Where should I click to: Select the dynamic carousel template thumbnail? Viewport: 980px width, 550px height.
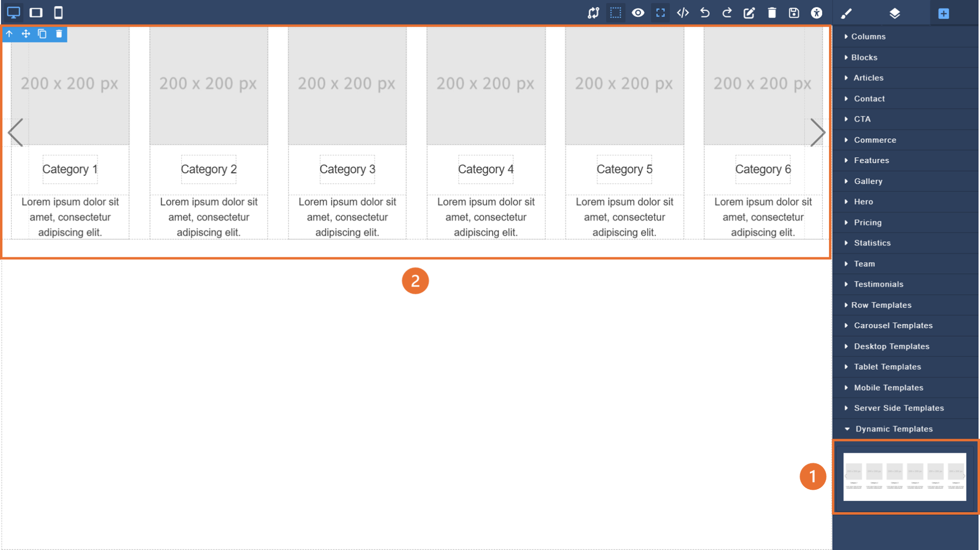[905, 476]
